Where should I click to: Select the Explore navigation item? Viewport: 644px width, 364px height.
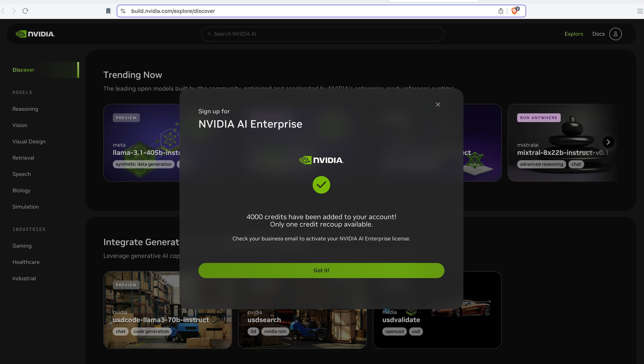(574, 34)
